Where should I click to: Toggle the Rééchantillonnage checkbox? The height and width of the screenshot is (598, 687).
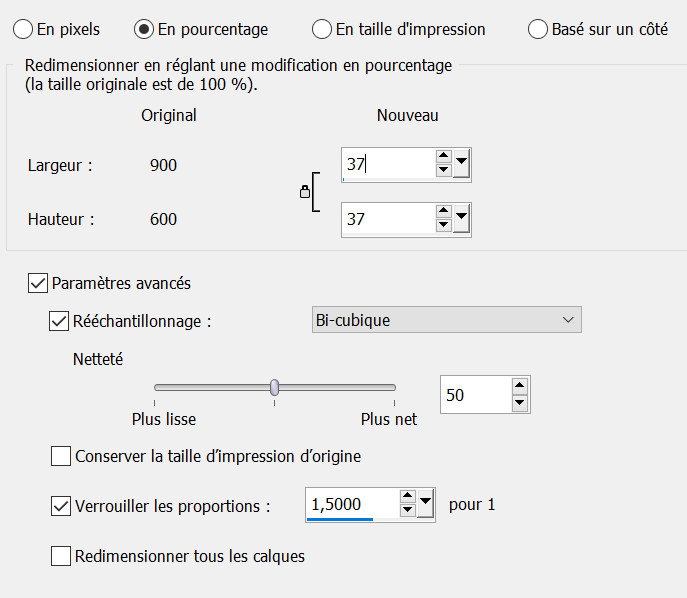(59, 321)
